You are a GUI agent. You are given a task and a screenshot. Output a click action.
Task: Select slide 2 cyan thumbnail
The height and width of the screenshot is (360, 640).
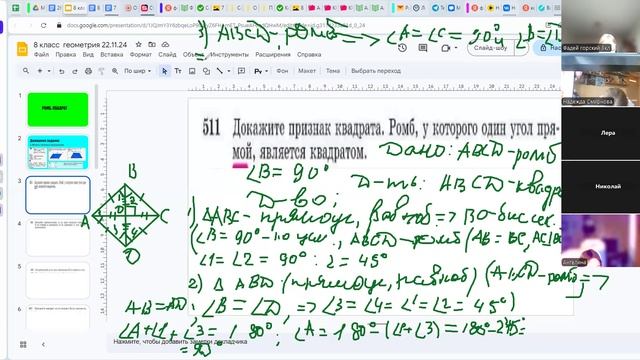coord(58,152)
